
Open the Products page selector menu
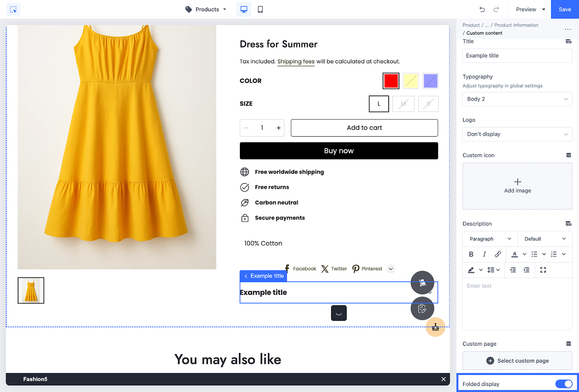pyautogui.click(x=206, y=9)
